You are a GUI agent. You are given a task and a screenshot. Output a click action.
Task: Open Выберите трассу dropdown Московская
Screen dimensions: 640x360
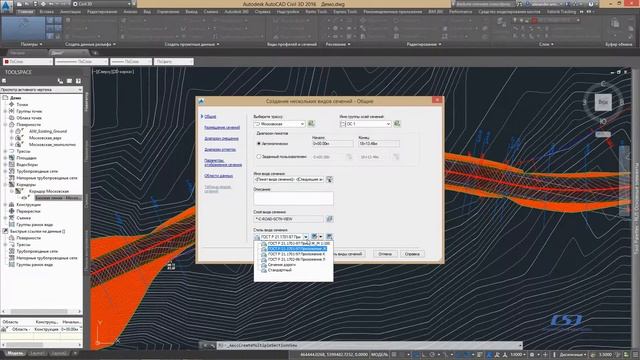(x=279, y=124)
